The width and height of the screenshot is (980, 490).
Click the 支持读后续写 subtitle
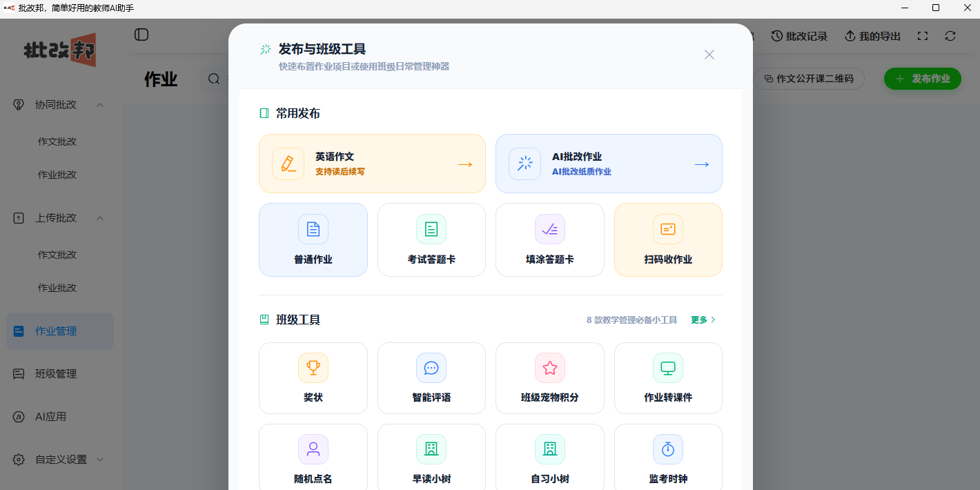(340, 171)
